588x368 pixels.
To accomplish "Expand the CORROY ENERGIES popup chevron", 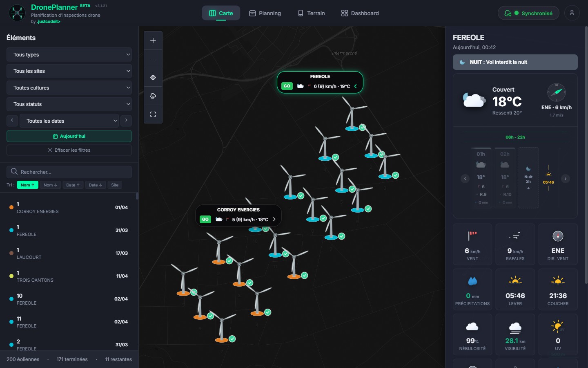I will pos(274,220).
